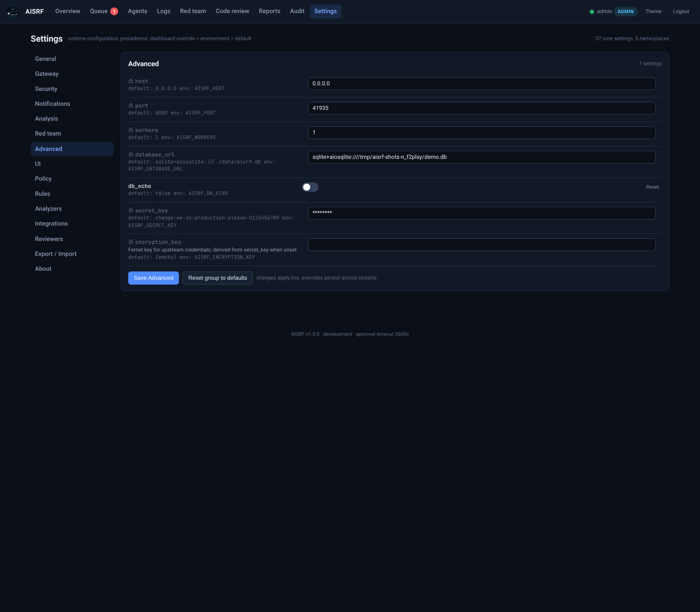
Task: Click the green online status dot
Action: 592,12
